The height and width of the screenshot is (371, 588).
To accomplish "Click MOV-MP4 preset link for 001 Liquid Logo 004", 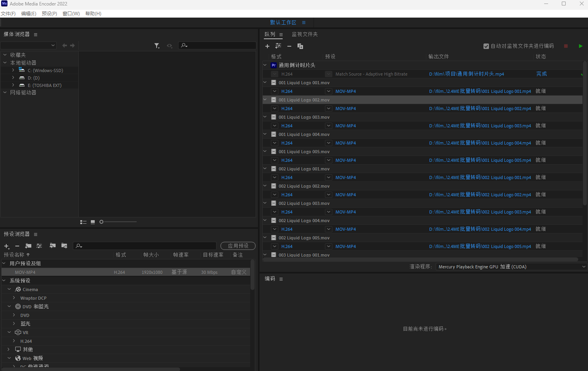I will (x=346, y=143).
